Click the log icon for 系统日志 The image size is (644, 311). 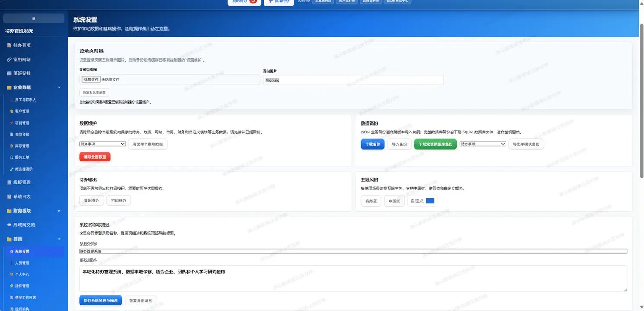pos(9,197)
